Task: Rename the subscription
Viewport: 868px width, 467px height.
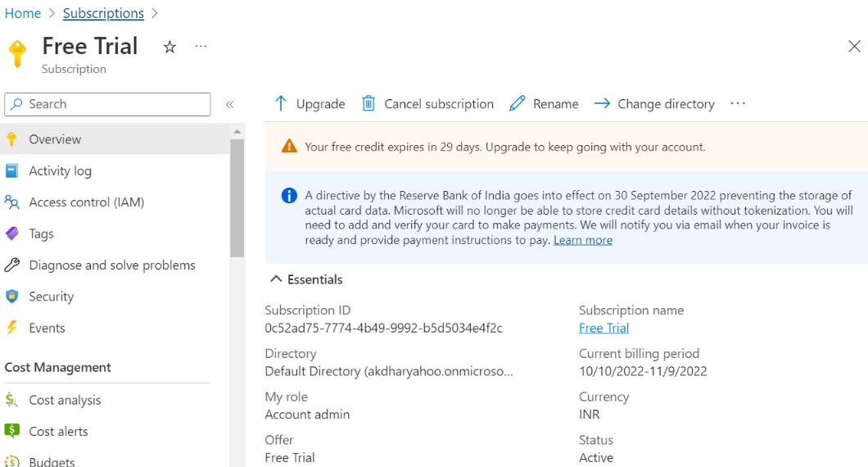Action: (x=544, y=103)
